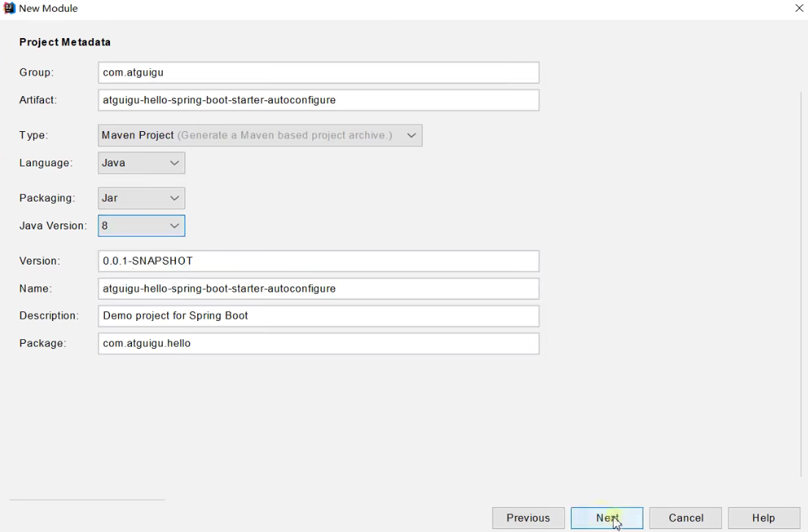Click the Group input field

point(318,73)
